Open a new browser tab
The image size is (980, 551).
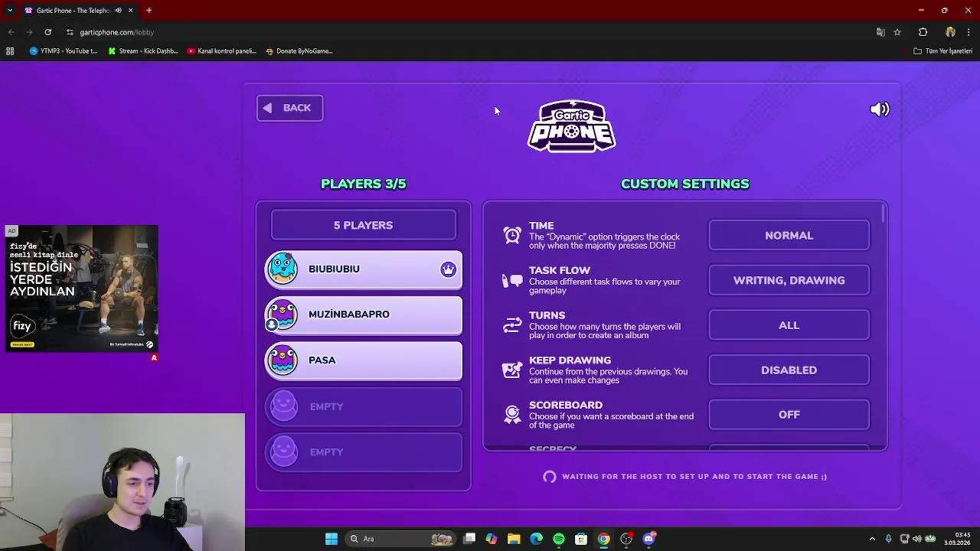click(x=149, y=11)
